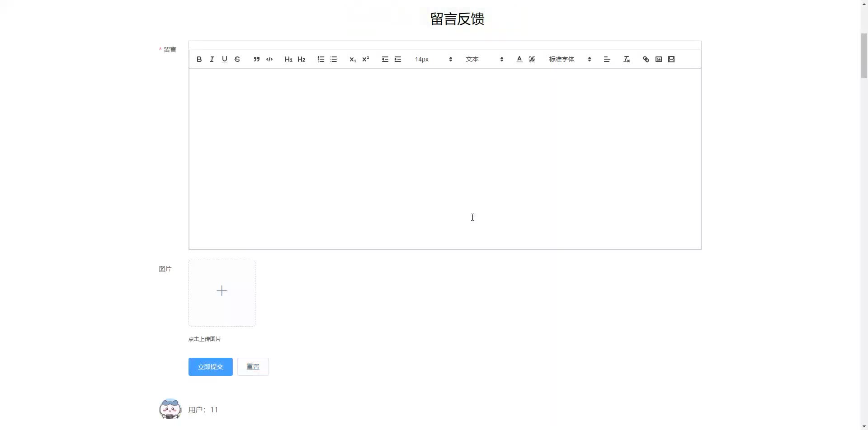
Task: Open the font color picker
Action: (519, 59)
